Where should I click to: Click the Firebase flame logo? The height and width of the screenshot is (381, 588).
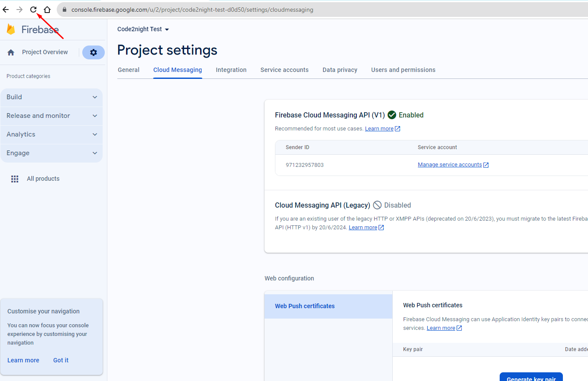tap(11, 29)
